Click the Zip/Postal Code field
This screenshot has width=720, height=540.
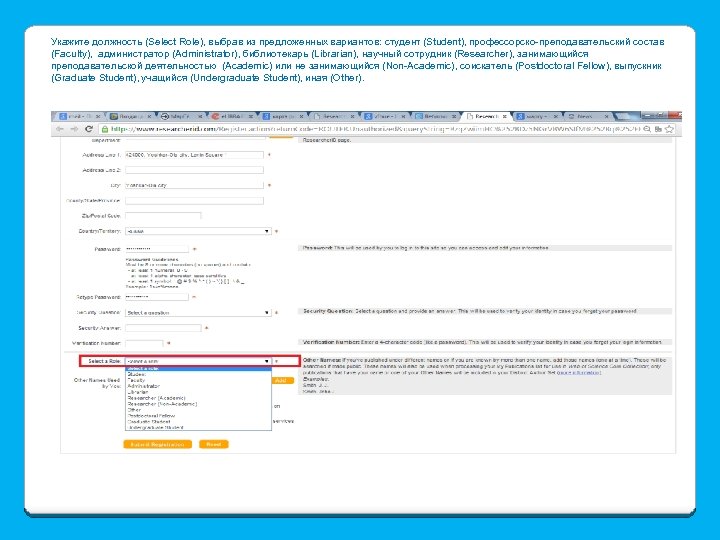[x=163, y=216]
